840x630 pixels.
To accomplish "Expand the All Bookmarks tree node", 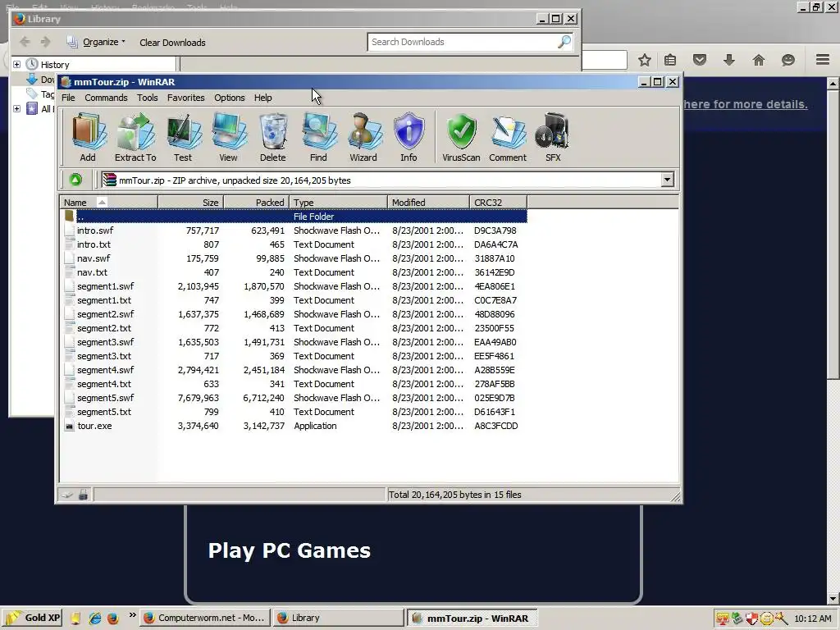I will click(x=16, y=109).
